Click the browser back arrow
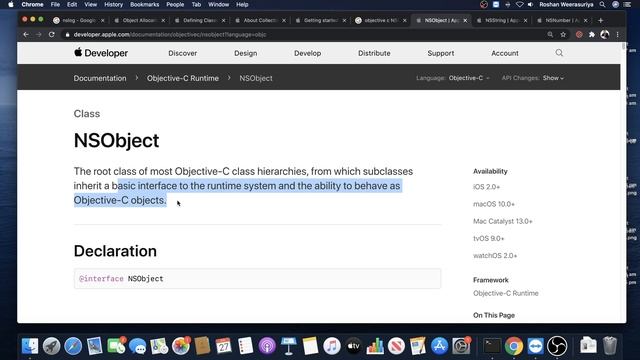The width and height of the screenshot is (640, 360). coord(26,35)
